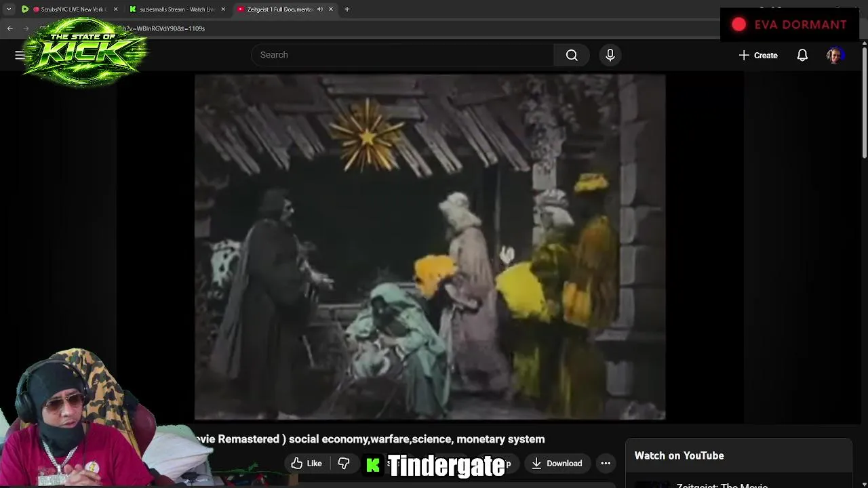868x488 pixels.
Task: Like the Zeitgeist video
Action: pyautogui.click(x=306, y=464)
